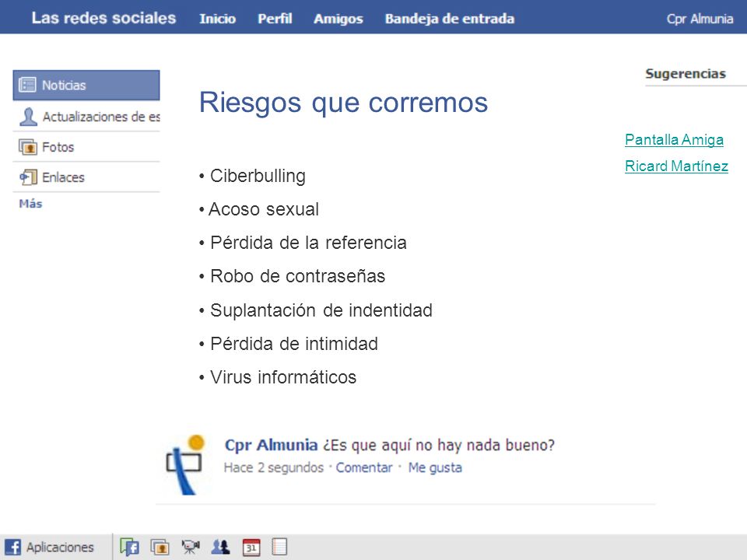This screenshot has height=560, width=747.
Task: Click the Hace 2 segundos timestamp
Action: pos(273,467)
